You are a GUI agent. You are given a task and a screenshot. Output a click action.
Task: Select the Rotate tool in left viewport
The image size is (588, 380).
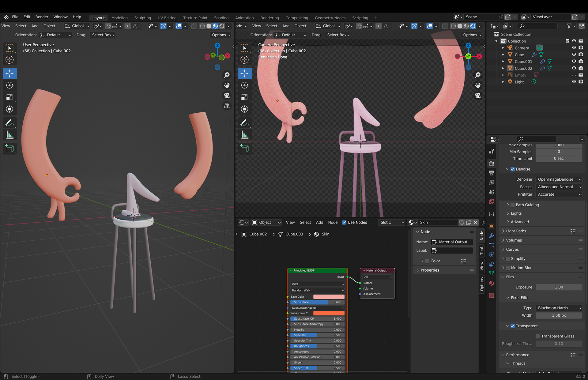10,85
